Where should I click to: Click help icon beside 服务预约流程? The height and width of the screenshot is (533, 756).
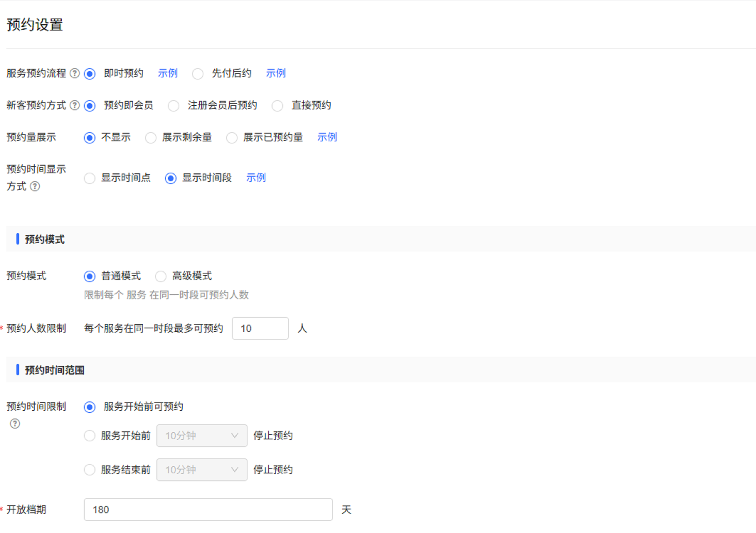tap(75, 73)
